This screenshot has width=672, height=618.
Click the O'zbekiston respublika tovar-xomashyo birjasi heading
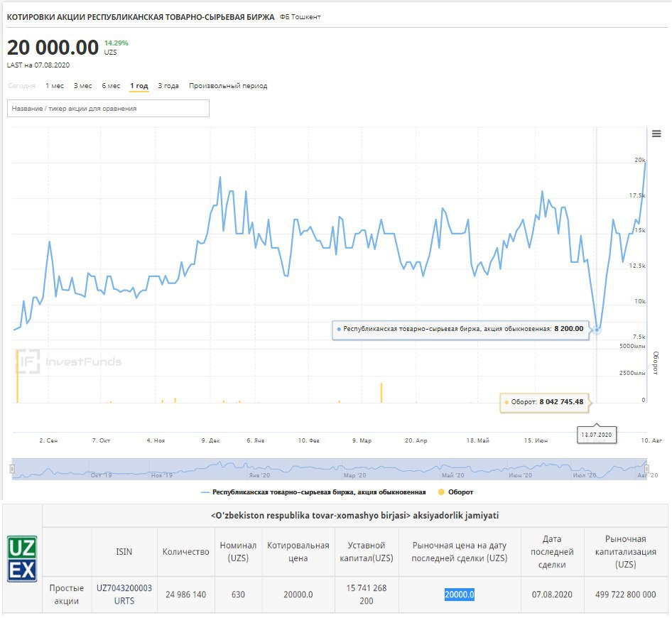pyautogui.click(x=355, y=515)
